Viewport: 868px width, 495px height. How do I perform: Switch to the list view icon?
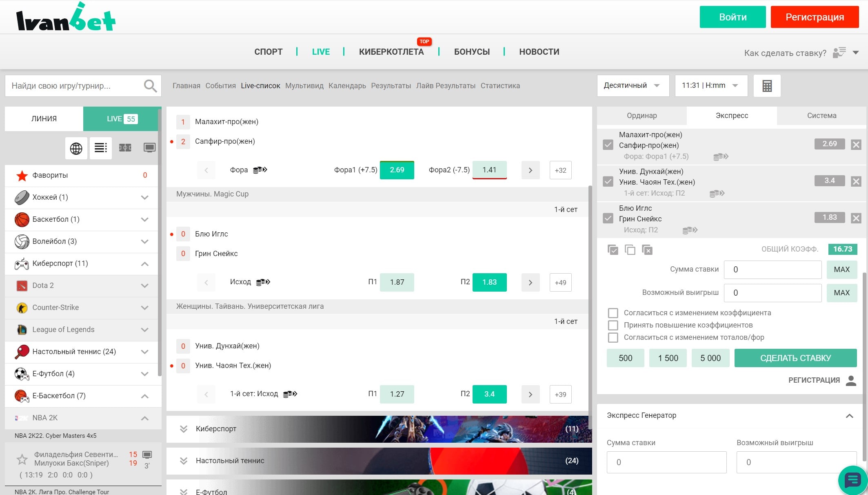click(100, 148)
